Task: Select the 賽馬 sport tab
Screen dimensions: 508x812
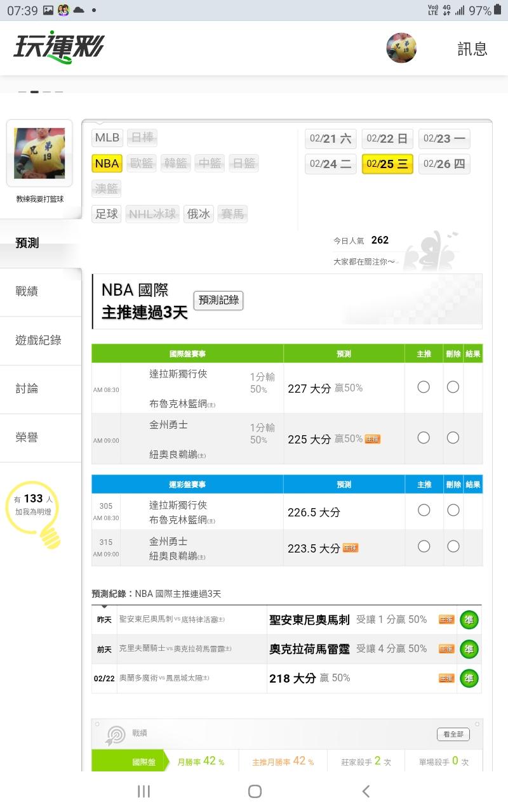Action: 232,214
